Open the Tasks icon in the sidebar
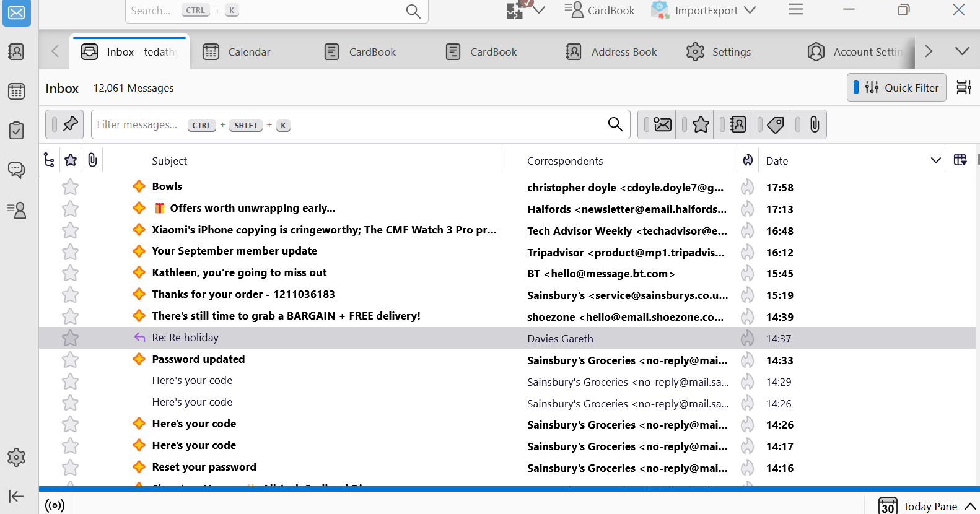The width and height of the screenshot is (980, 514). click(x=16, y=131)
